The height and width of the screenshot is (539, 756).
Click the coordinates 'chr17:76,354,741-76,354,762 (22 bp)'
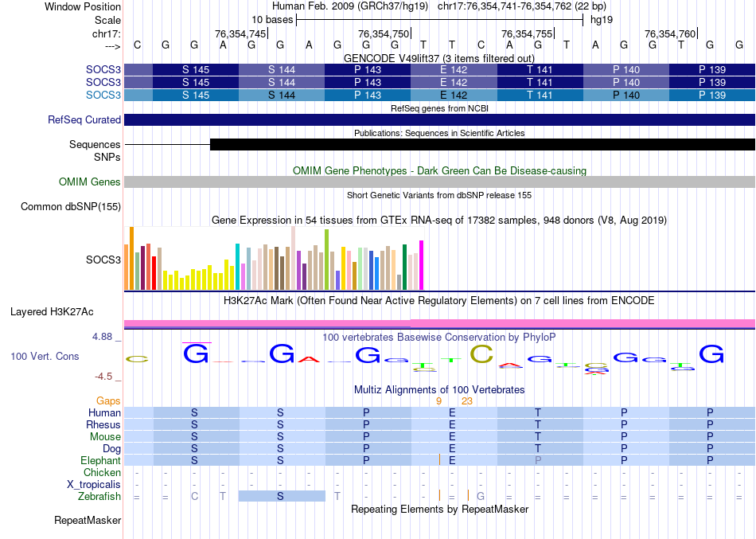coord(522,6)
